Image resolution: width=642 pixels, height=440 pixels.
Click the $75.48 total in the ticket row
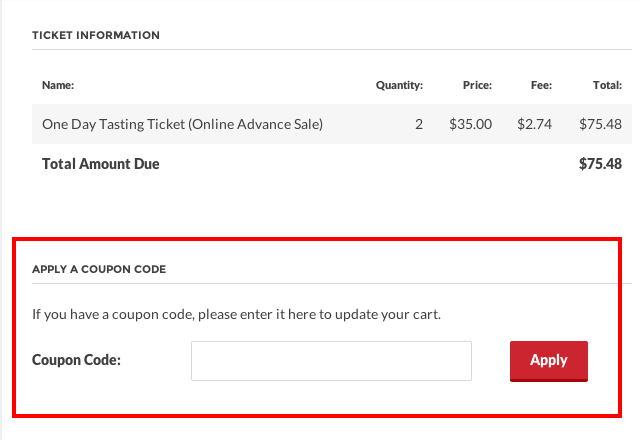click(600, 124)
